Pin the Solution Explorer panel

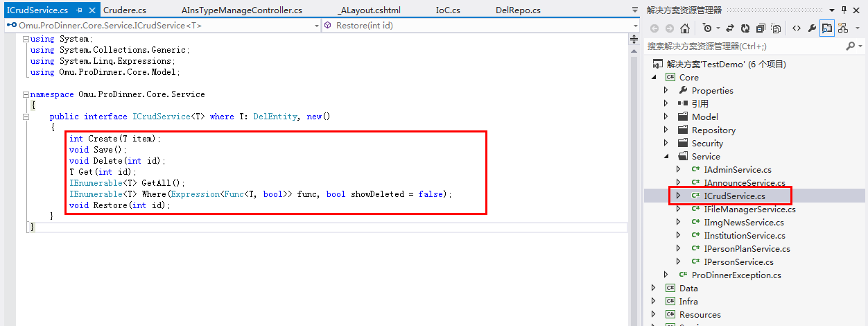point(844,10)
